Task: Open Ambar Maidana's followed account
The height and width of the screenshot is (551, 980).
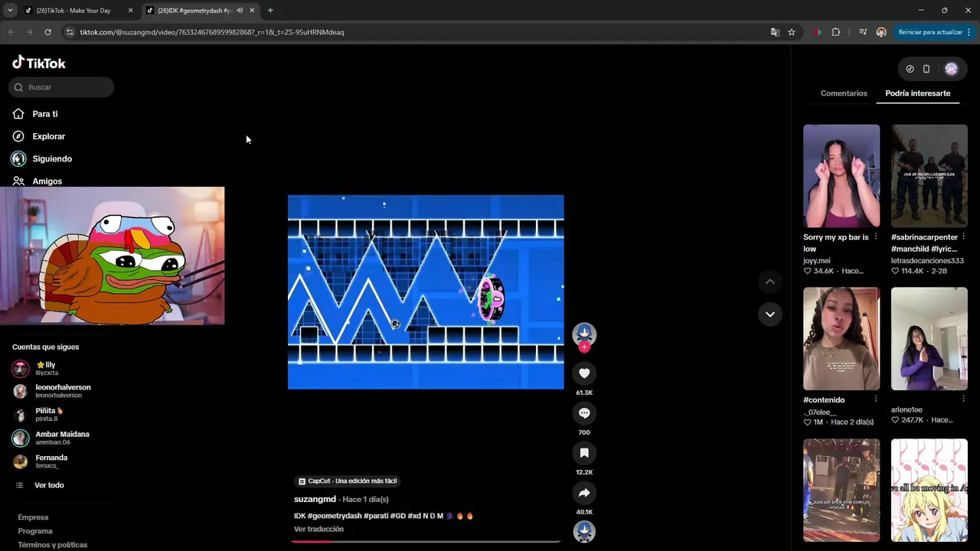Action: click(x=51, y=438)
